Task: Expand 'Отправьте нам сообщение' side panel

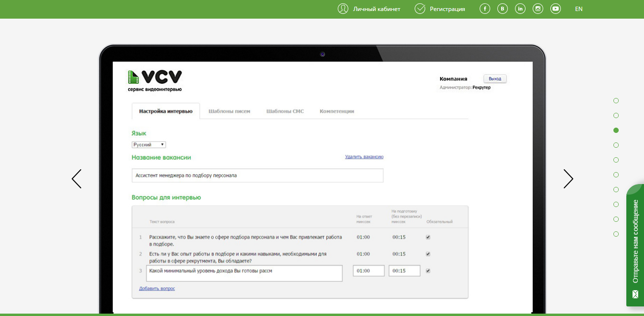Action: pos(635,245)
